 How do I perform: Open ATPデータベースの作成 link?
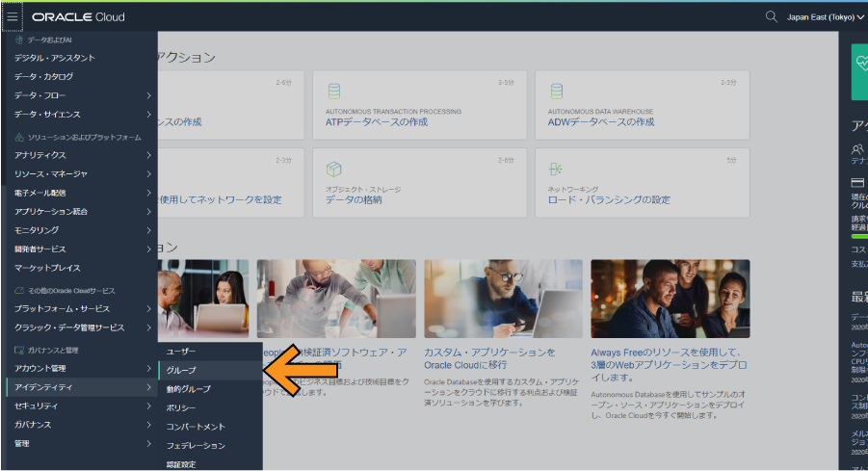point(377,122)
